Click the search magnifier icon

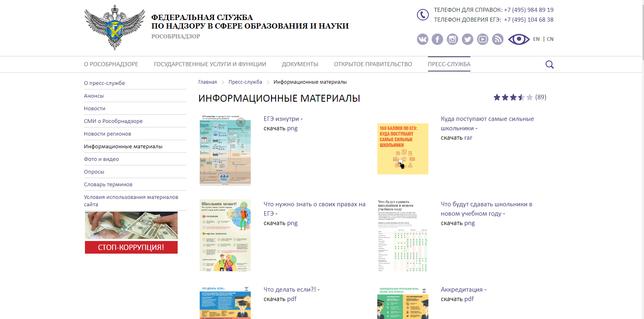click(550, 65)
